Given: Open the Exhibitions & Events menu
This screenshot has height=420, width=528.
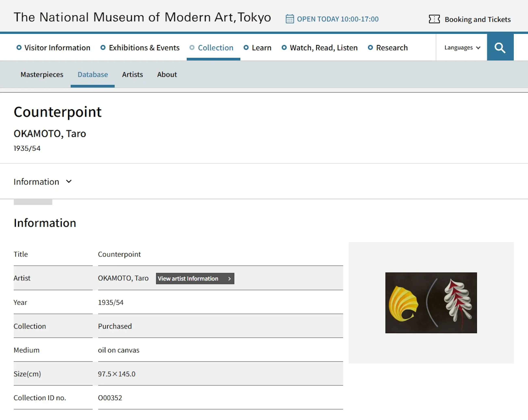Looking at the screenshot, I should pyautogui.click(x=144, y=48).
